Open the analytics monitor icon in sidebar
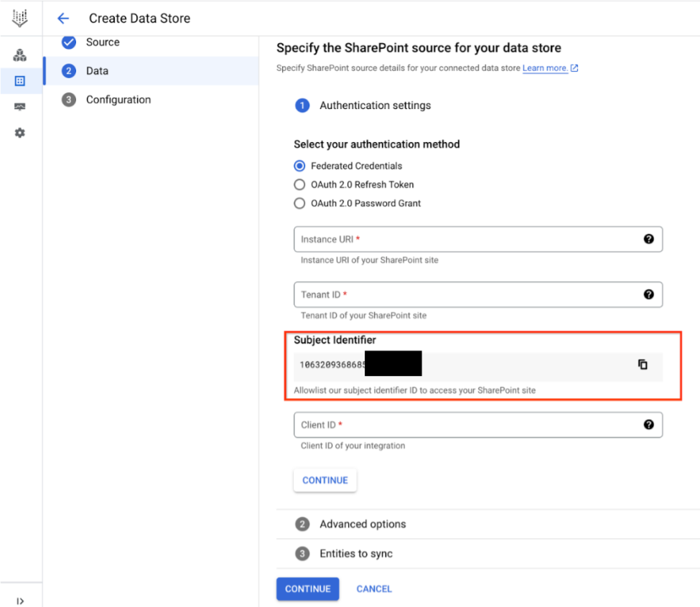The height and width of the screenshot is (607, 700). (x=19, y=107)
